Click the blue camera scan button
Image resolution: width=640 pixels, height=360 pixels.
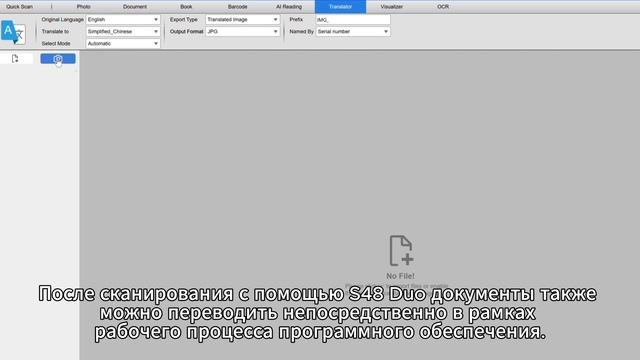pos(58,59)
